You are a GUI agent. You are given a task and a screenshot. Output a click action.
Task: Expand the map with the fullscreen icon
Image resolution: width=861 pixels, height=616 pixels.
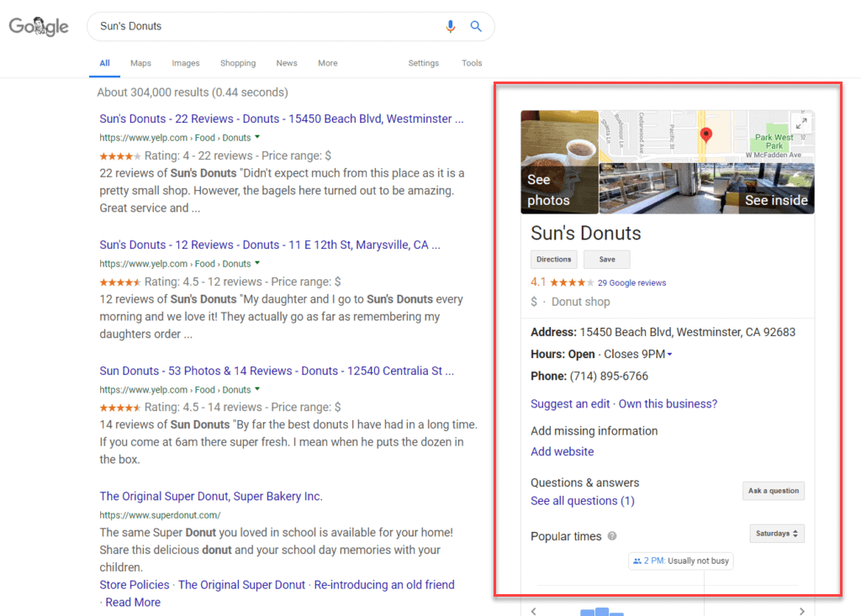click(801, 124)
